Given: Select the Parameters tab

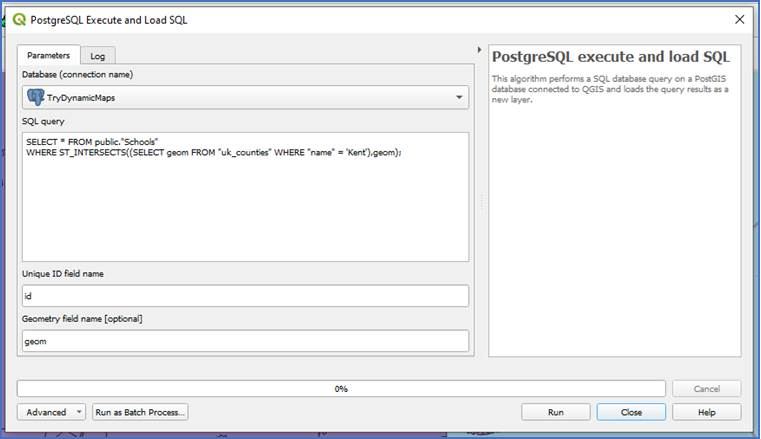Looking at the screenshot, I should [x=49, y=55].
